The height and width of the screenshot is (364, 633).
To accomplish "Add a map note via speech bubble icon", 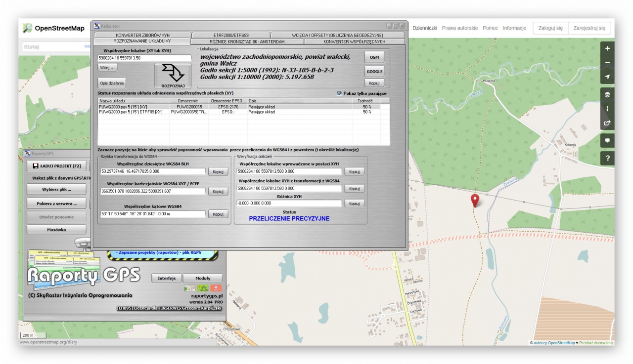I will point(607,140).
